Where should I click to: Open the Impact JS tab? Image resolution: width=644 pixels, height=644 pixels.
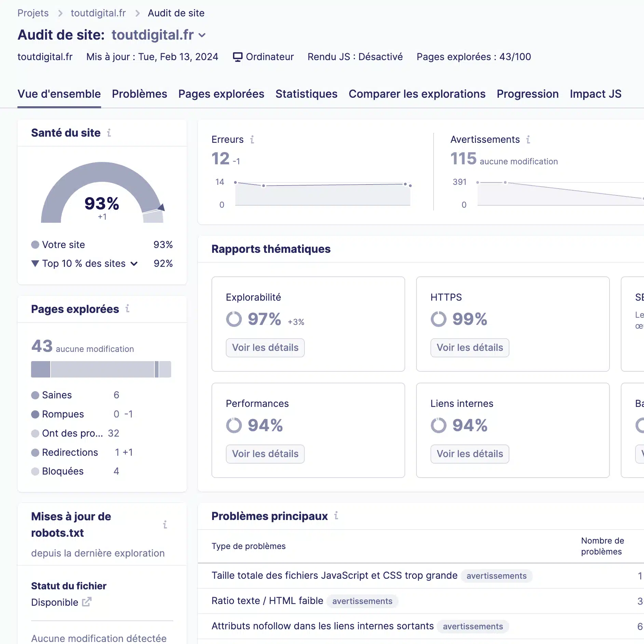(595, 94)
